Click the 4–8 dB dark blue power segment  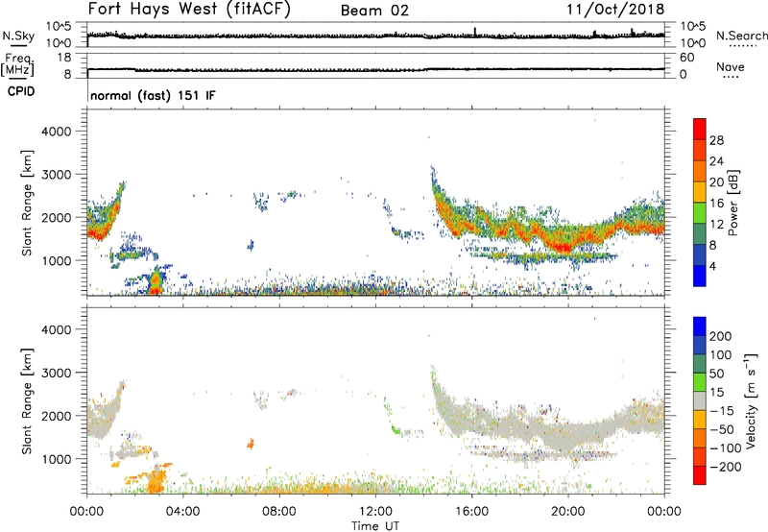[700, 254]
